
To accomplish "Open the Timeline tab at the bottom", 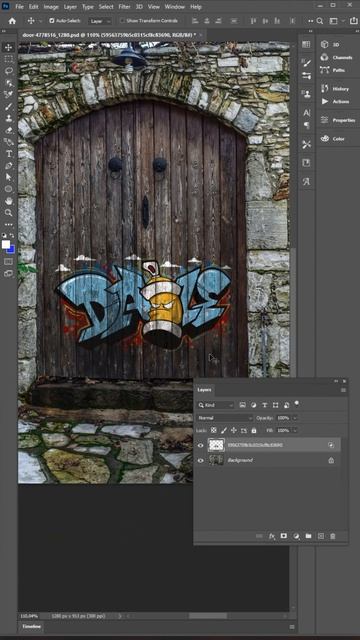I will pyautogui.click(x=31, y=627).
